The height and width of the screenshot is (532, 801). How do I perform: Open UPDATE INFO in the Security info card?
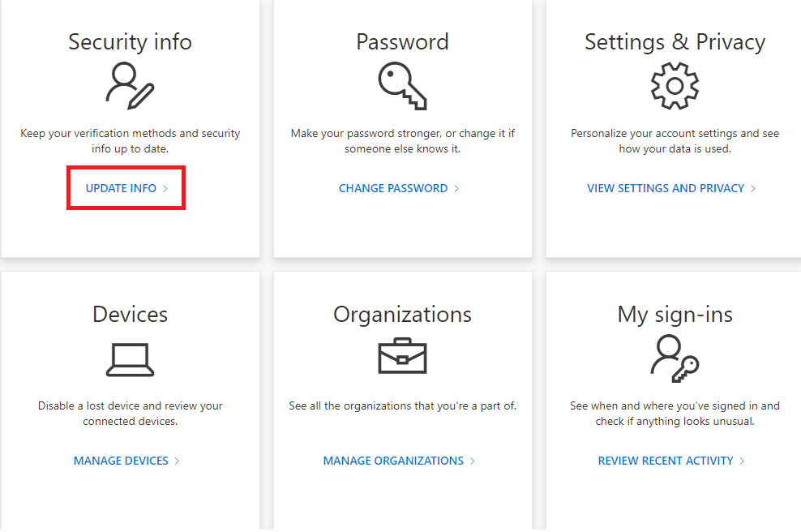coord(120,187)
